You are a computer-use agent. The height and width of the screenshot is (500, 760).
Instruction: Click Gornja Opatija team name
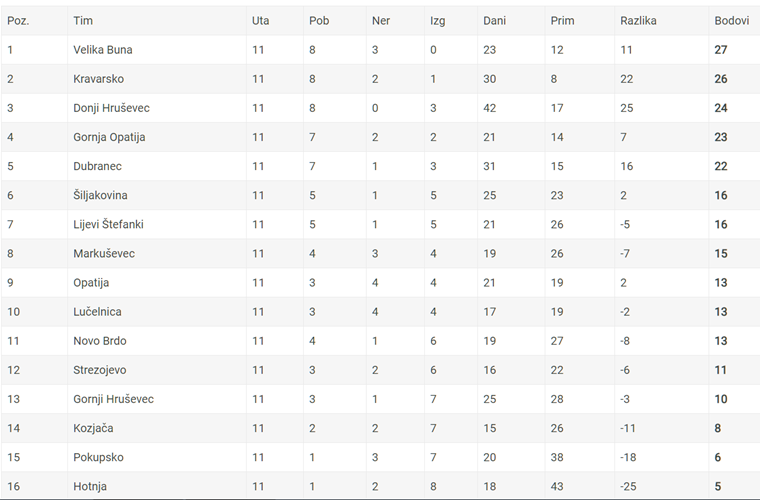pos(109,137)
